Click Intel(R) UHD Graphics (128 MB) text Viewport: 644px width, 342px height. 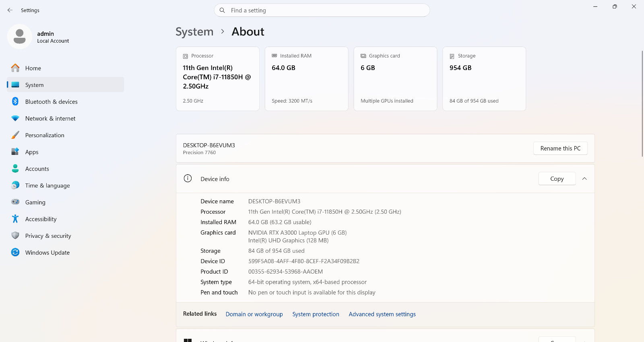point(288,241)
